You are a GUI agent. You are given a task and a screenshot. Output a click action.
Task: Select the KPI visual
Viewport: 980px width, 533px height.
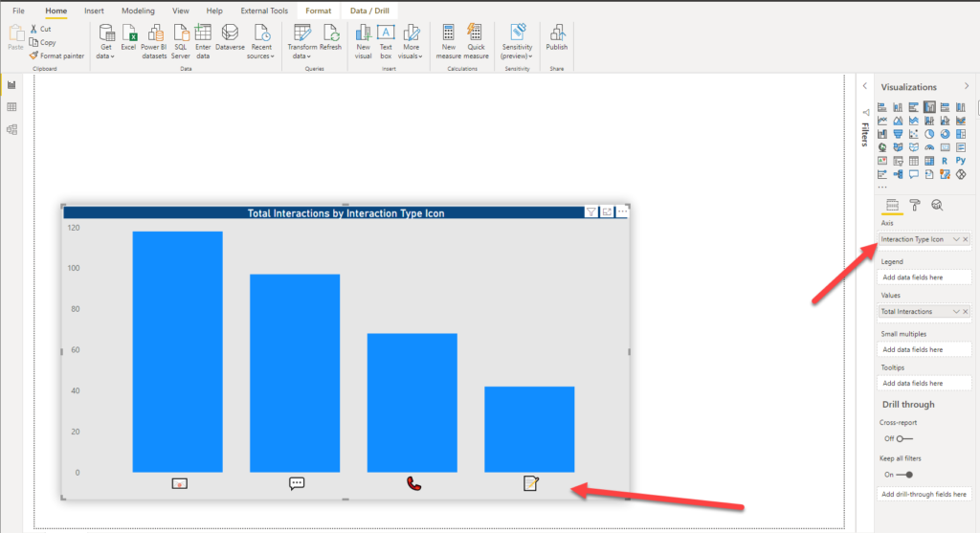point(881,161)
